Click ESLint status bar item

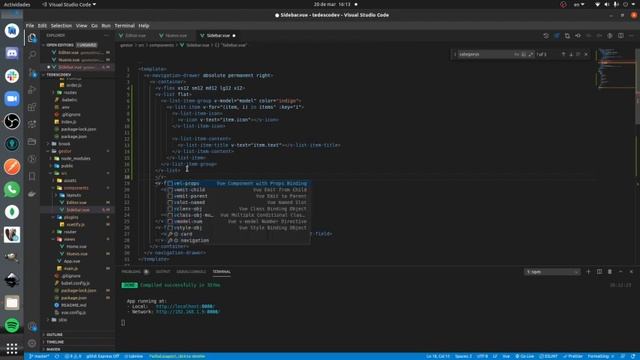pos(549,356)
